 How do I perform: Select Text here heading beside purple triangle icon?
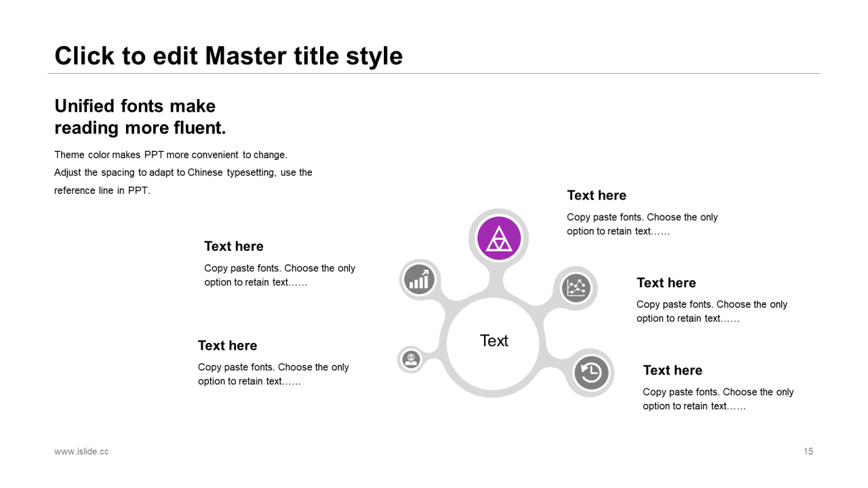click(x=596, y=195)
